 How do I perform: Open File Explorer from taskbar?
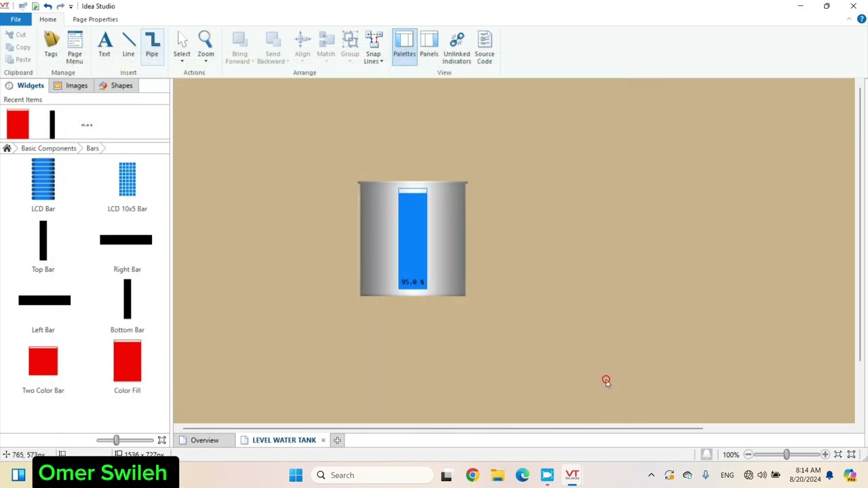coord(497,475)
